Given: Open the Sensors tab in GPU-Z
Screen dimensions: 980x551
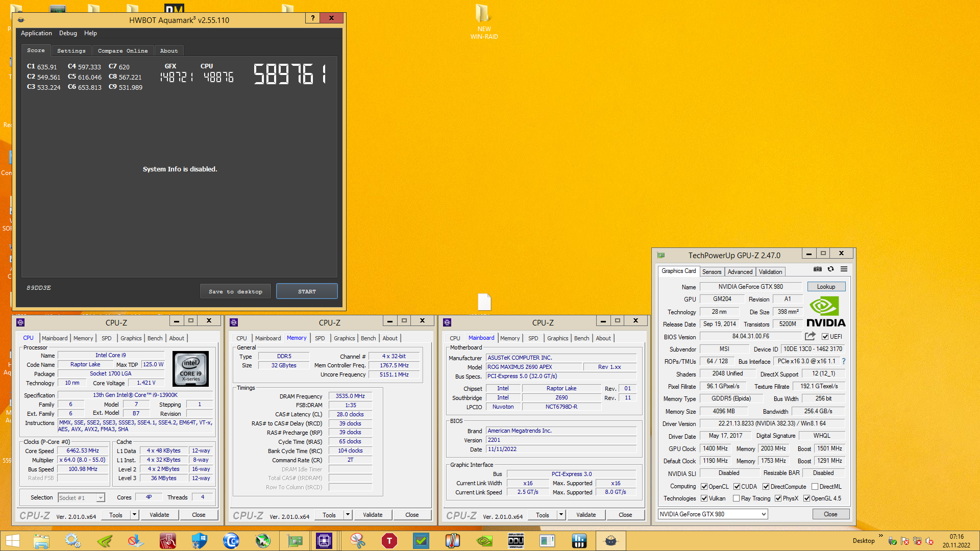Looking at the screenshot, I should tap(712, 272).
